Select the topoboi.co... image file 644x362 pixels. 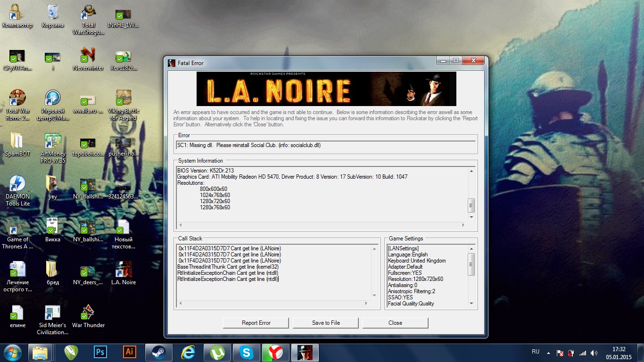tap(88, 148)
